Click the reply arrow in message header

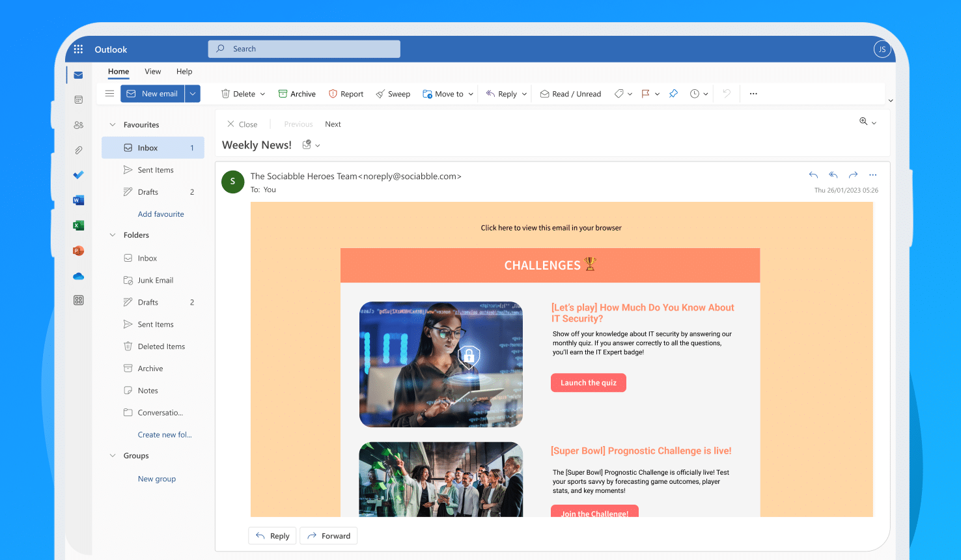pos(813,175)
